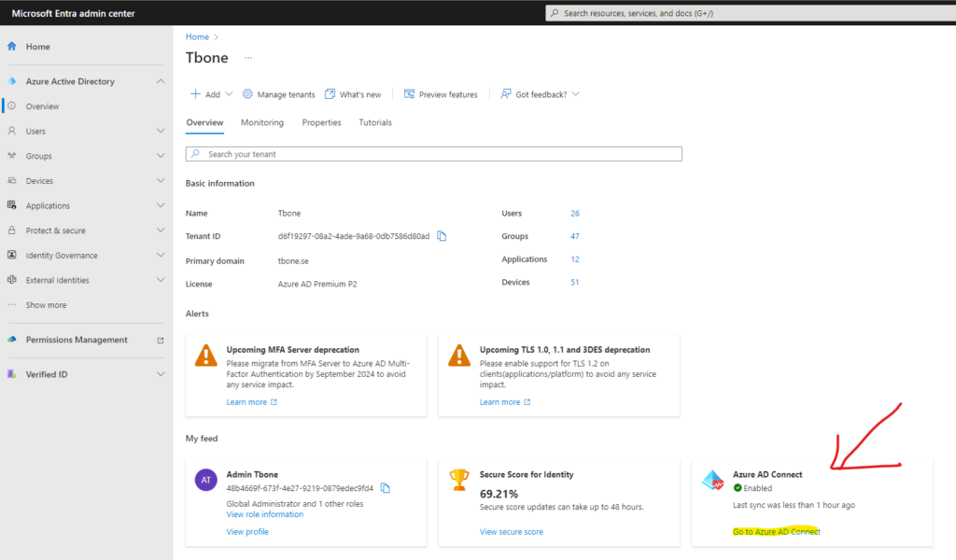Viewport: 956px width, 560px height.
Task: Click the Search resources, services, and docs box
Action: (751, 13)
